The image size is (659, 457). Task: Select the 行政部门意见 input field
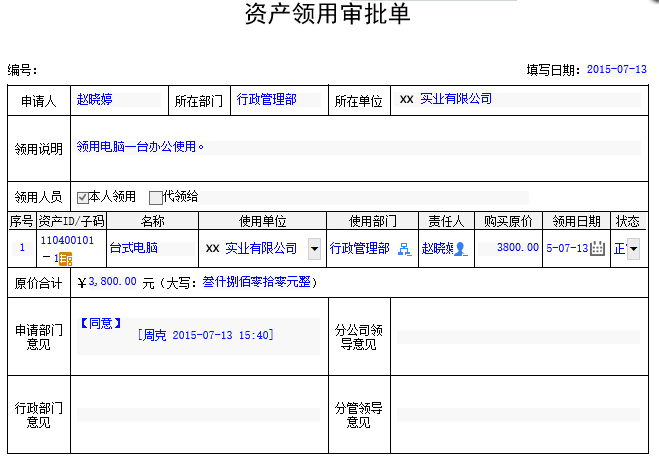tap(198, 415)
